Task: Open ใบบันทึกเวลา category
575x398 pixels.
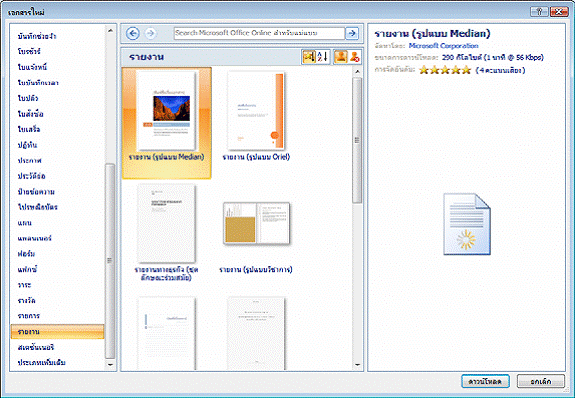Action: click(x=38, y=83)
